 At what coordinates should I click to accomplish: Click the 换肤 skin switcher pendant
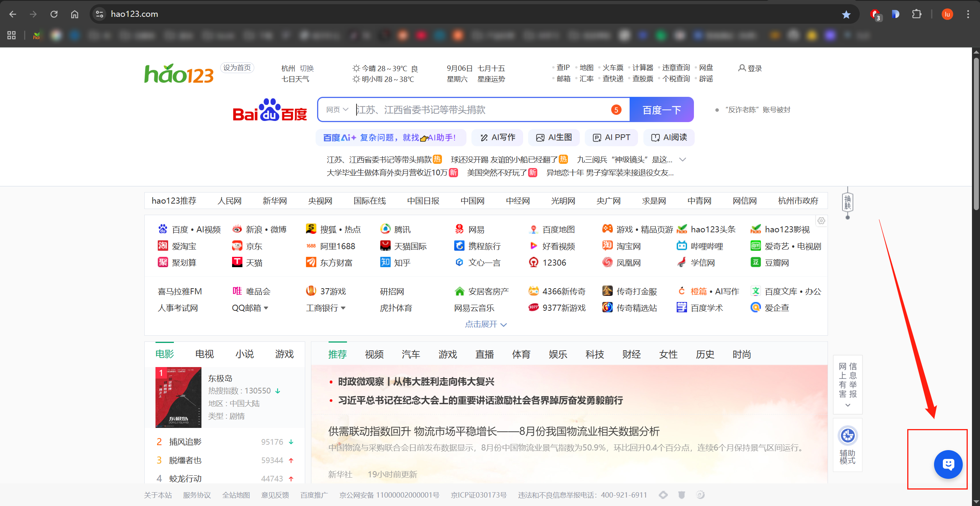tap(847, 202)
